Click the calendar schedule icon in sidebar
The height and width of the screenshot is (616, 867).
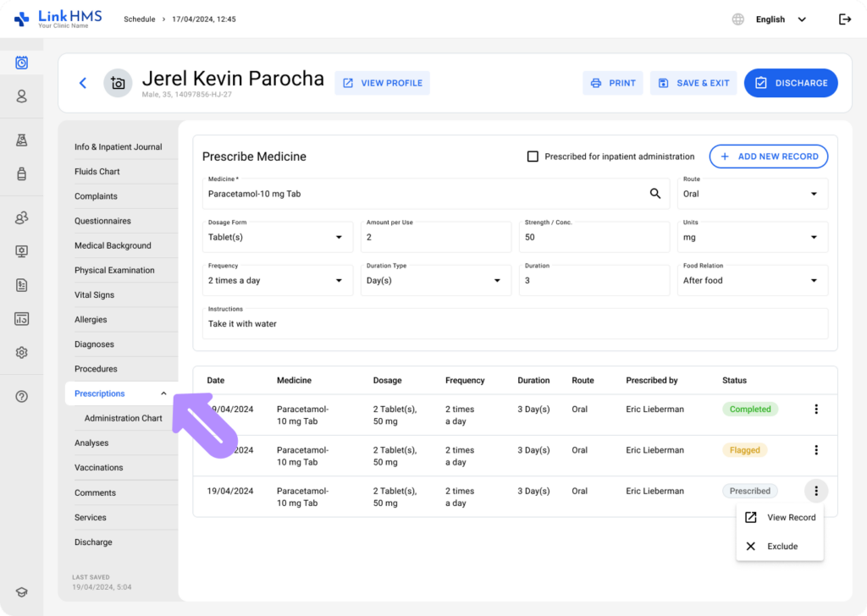(x=21, y=63)
